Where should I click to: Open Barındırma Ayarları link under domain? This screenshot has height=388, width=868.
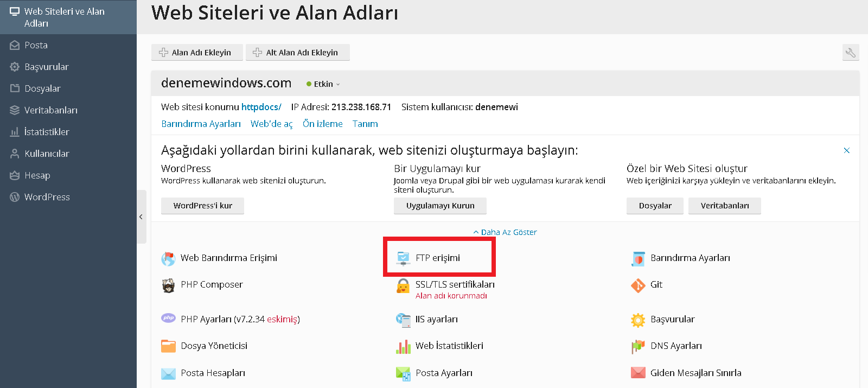(x=201, y=124)
